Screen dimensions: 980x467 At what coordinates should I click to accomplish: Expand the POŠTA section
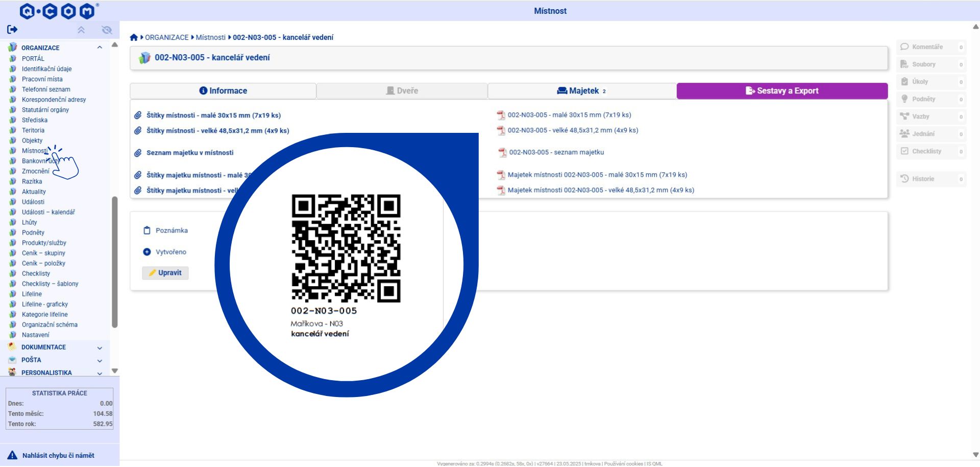click(x=100, y=361)
